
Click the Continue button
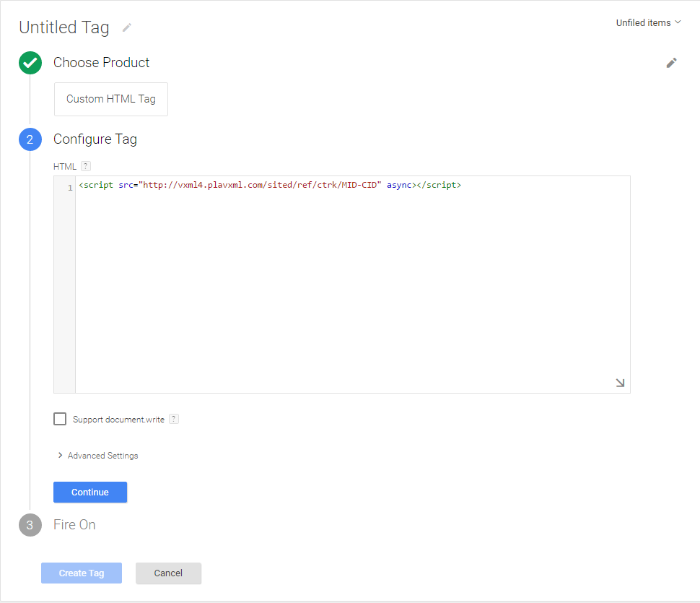(90, 493)
